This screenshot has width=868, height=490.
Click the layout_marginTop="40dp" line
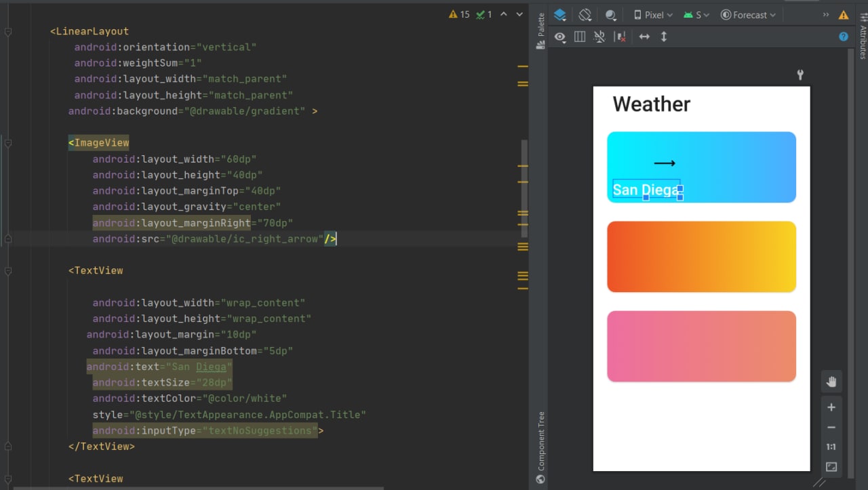[x=186, y=191]
